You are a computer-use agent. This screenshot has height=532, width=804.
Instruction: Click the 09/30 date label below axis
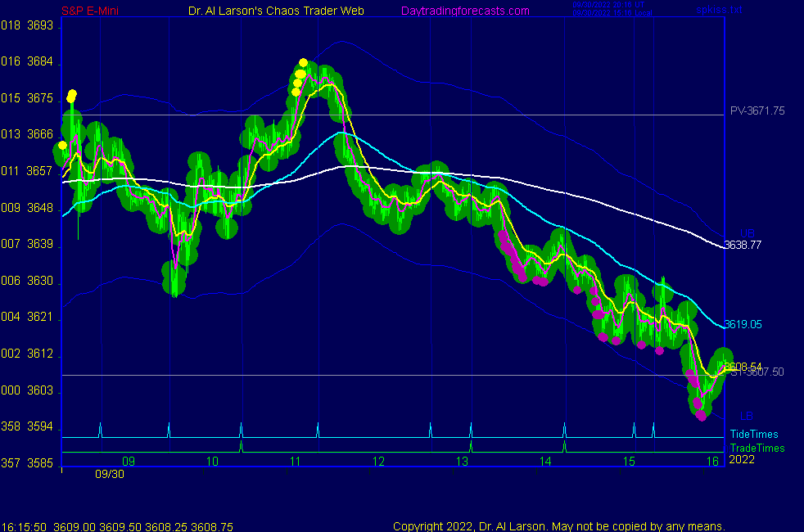tap(110, 474)
